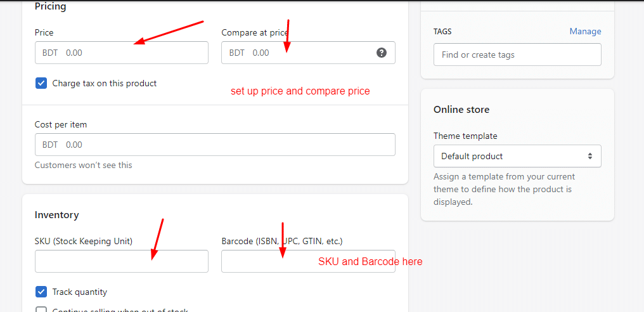
Task: Click the Pricing section heading
Action: (51, 6)
